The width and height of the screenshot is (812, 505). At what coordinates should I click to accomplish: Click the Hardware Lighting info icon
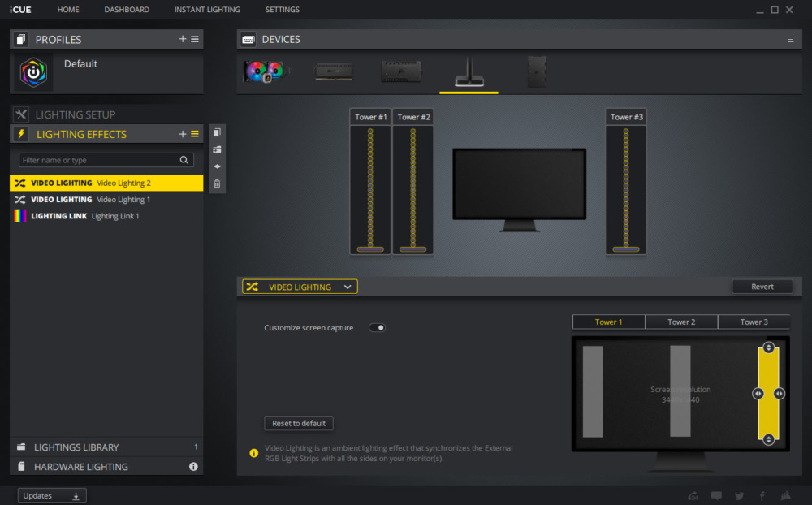194,467
